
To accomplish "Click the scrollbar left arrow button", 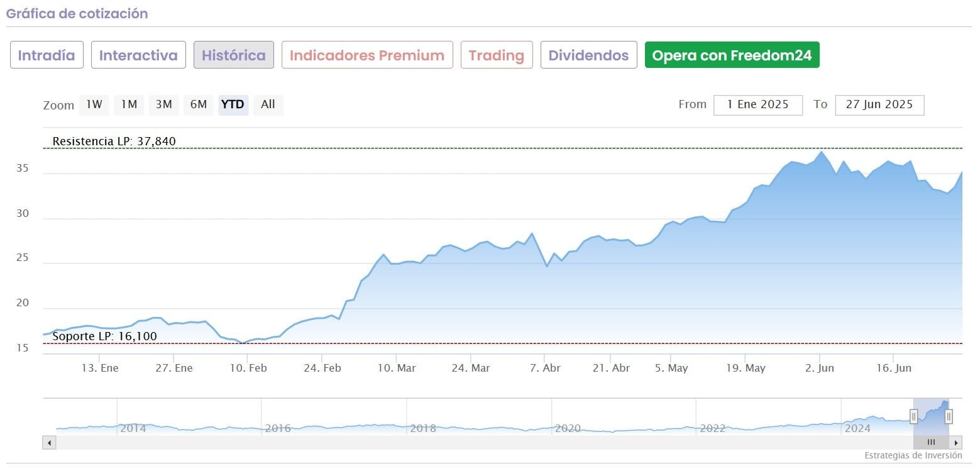I will pos(49,442).
